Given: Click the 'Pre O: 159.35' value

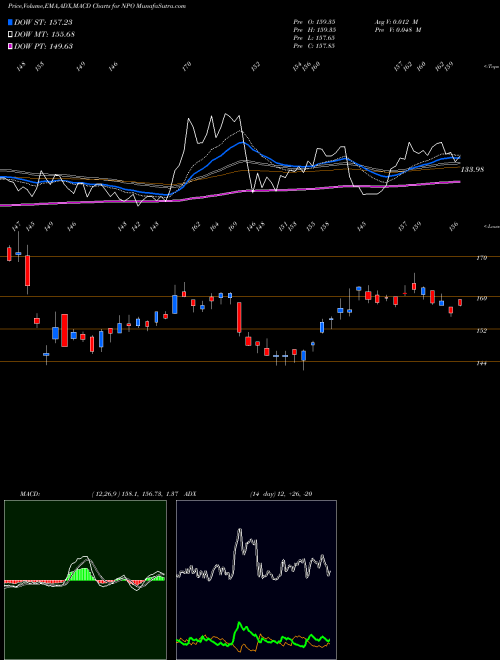Looking at the screenshot, I should pos(314,22).
